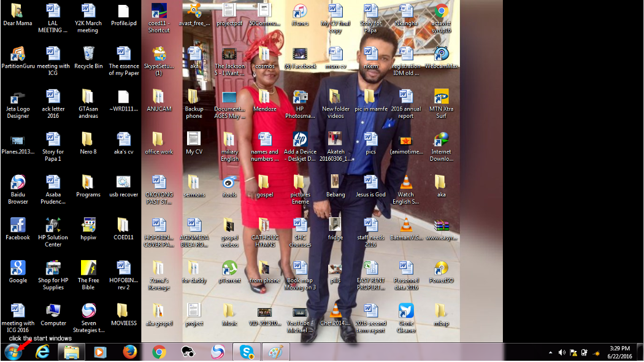
Task: Click the MTN Xtra Surf shortcut
Action: pos(441,97)
